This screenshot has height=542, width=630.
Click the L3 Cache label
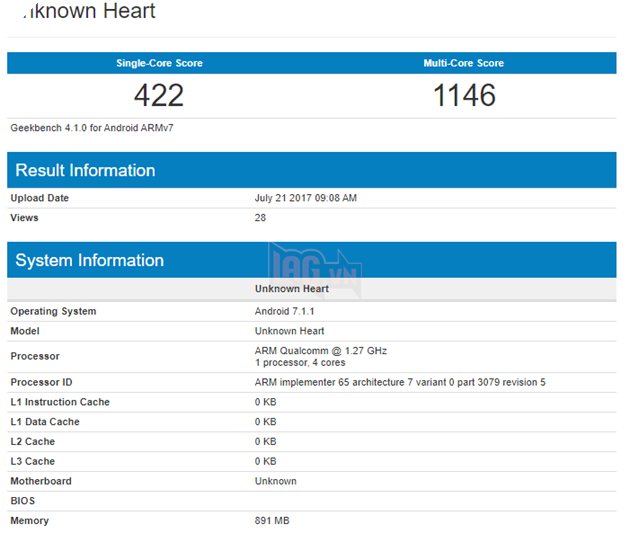pyautogui.click(x=33, y=461)
